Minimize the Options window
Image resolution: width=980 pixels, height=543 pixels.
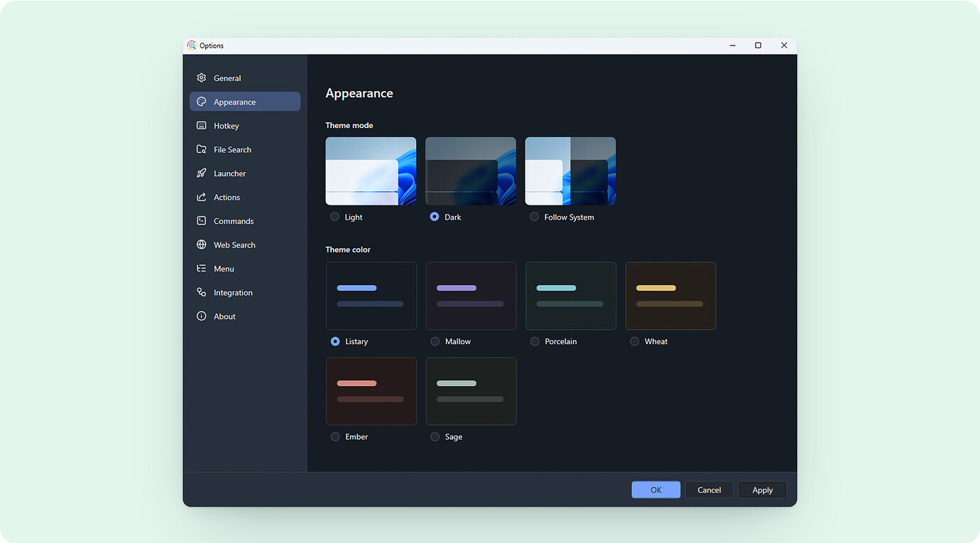(733, 45)
